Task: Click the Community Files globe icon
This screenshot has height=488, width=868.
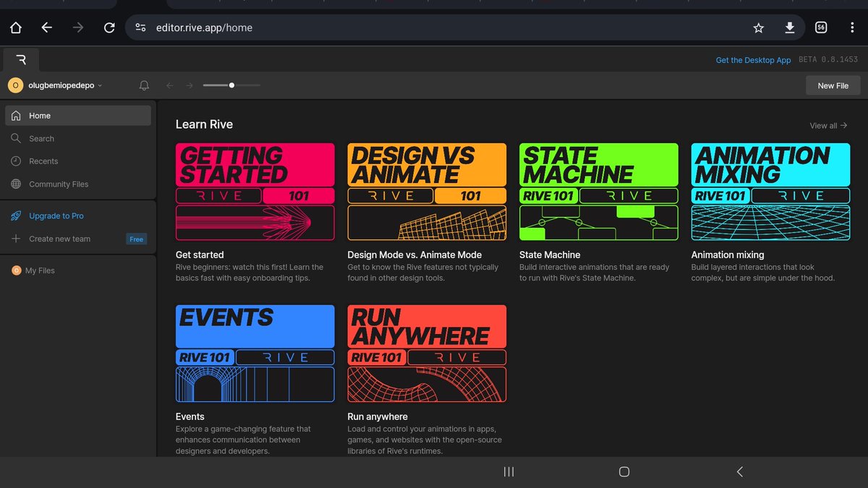Action: [x=16, y=184]
